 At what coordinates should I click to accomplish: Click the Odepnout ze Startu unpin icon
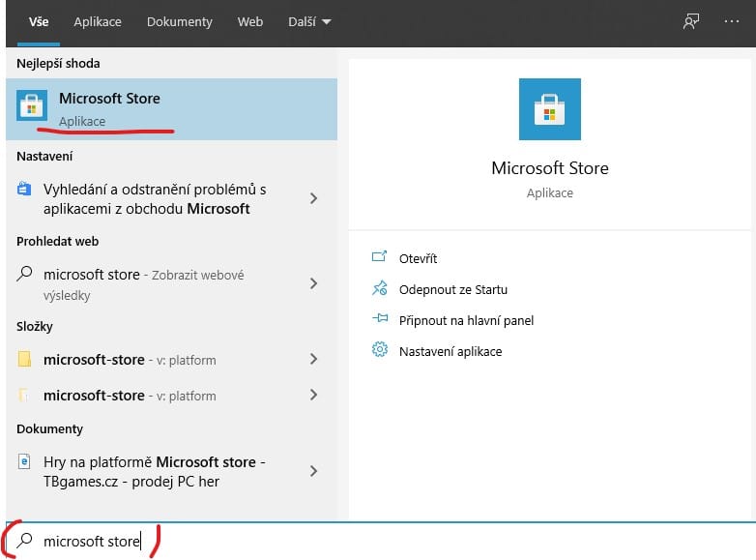[379, 288]
